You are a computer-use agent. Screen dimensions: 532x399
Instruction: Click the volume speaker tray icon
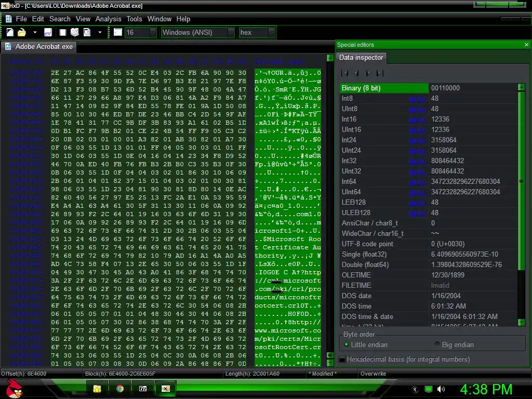tap(441, 389)
